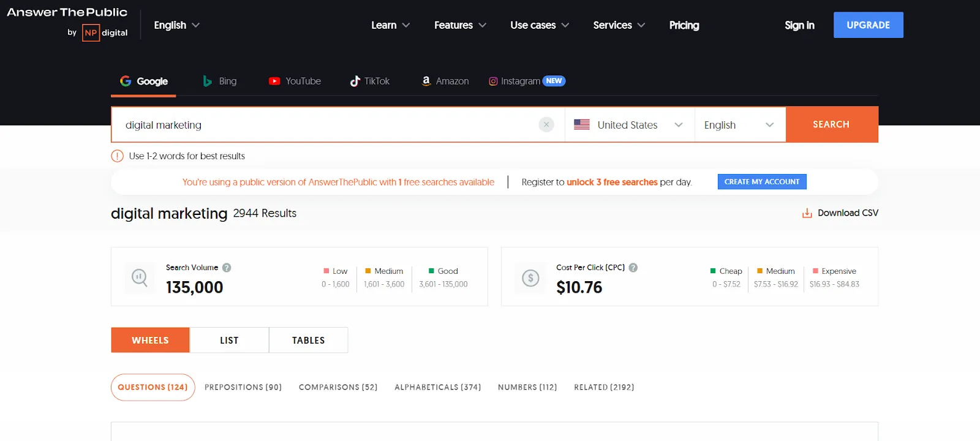The width and height of the screenshot is (980, 441).
Task: Click the orange SEARCH button
Action: tap(832, 124)
